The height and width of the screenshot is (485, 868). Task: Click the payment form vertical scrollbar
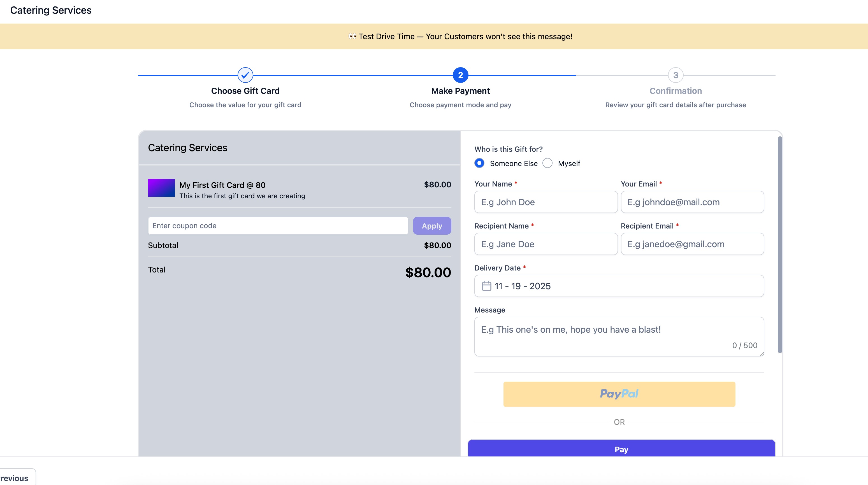coord(780,245)
